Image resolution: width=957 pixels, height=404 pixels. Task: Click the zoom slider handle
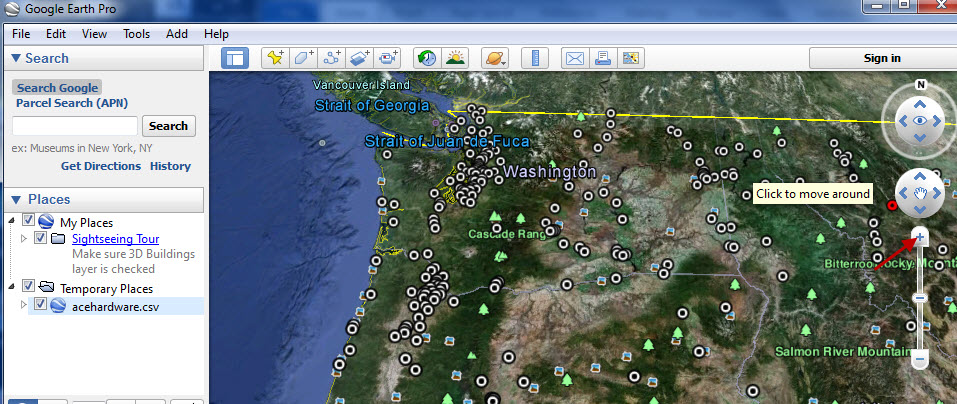tap(920, 298)
